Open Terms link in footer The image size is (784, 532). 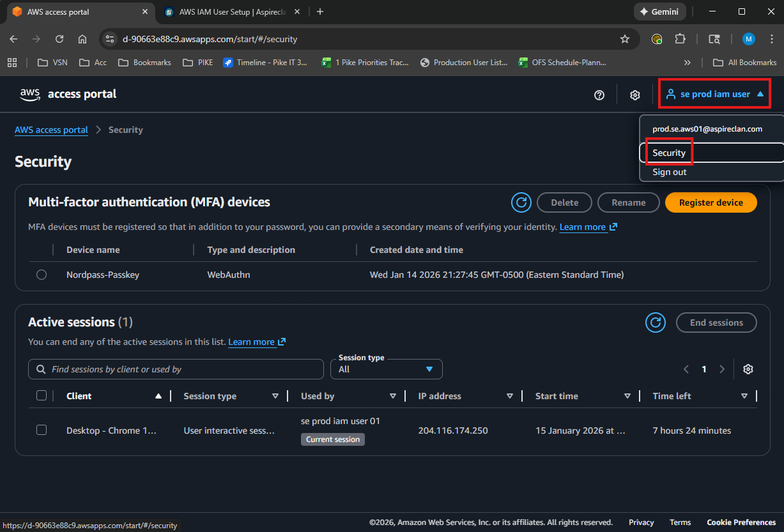pos(680,522)
